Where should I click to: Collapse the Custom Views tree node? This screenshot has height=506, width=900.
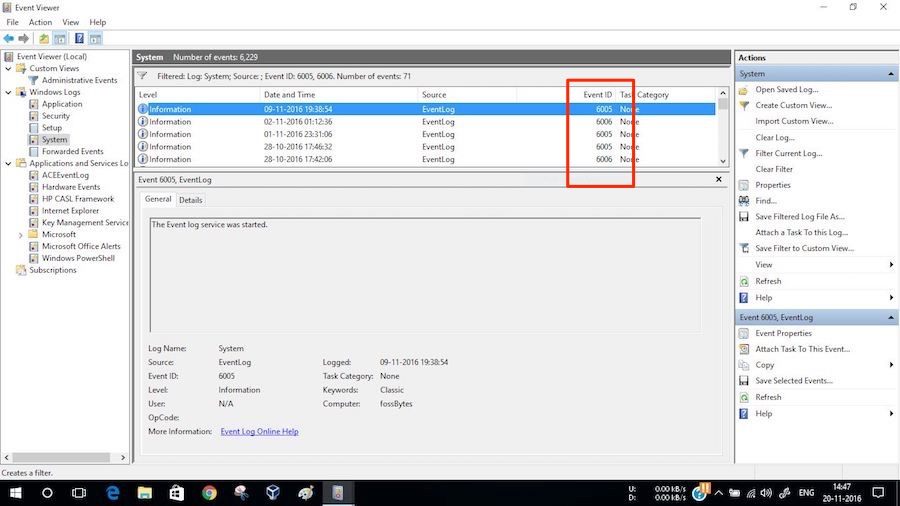click(x=8, y=68)
